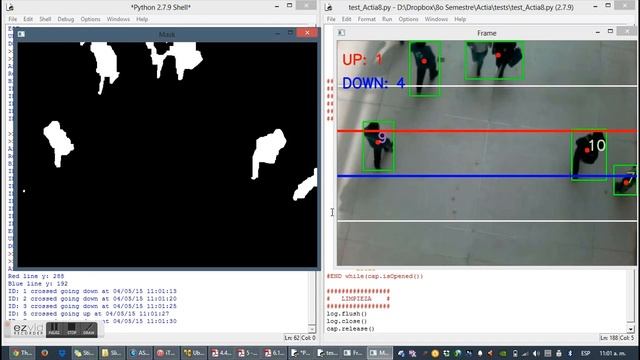Minimize the Mask window

pos(278,33)
